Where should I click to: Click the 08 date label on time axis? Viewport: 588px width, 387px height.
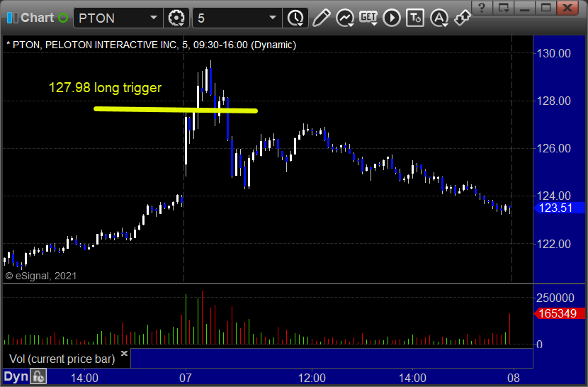[514, 378]
